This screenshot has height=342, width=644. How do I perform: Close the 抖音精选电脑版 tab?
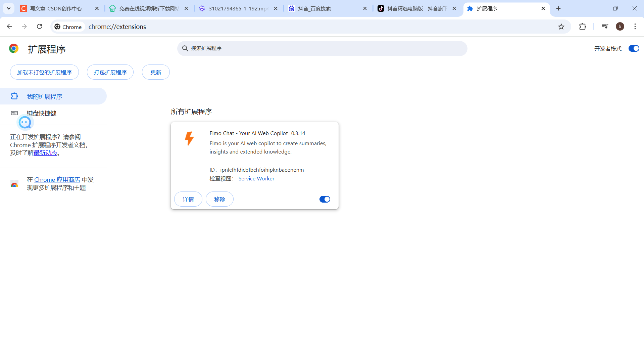click(454, 8)
